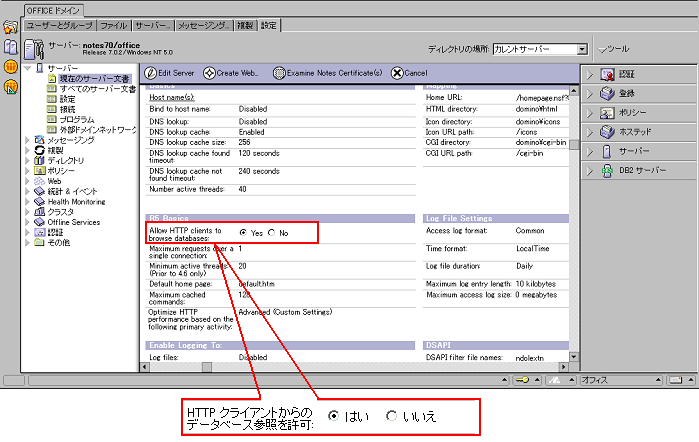Switch to the メッセージング.. tab
The height and width of the screenshot is (442, 699).
[x=205, y=25]
